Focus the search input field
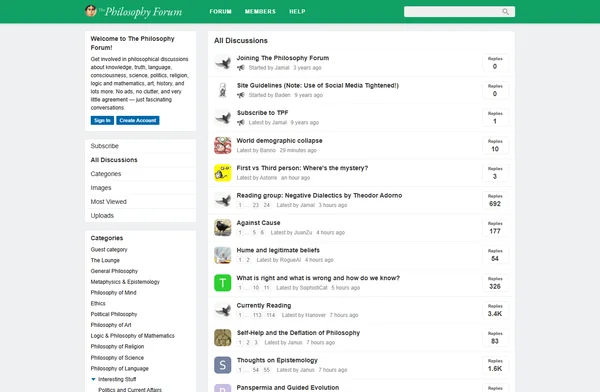The width and height of the screenshot is (600, 392). [x=459, y=11]
